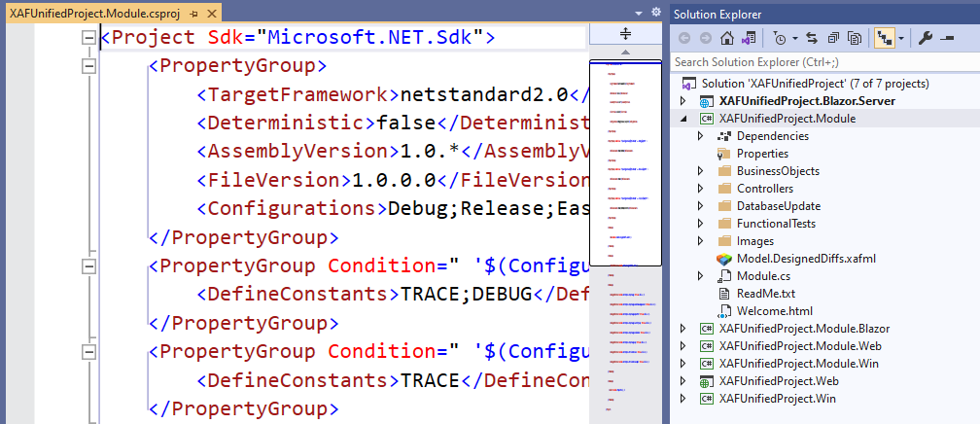Click the Solution node icon
Screen dimensions: 980x424
[688, 84]
